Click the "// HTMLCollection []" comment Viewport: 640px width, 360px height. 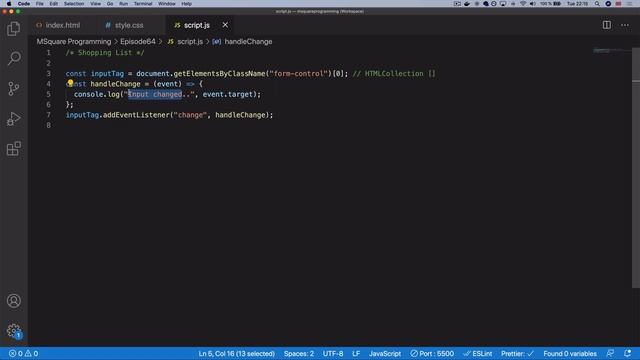pos(394,73)
